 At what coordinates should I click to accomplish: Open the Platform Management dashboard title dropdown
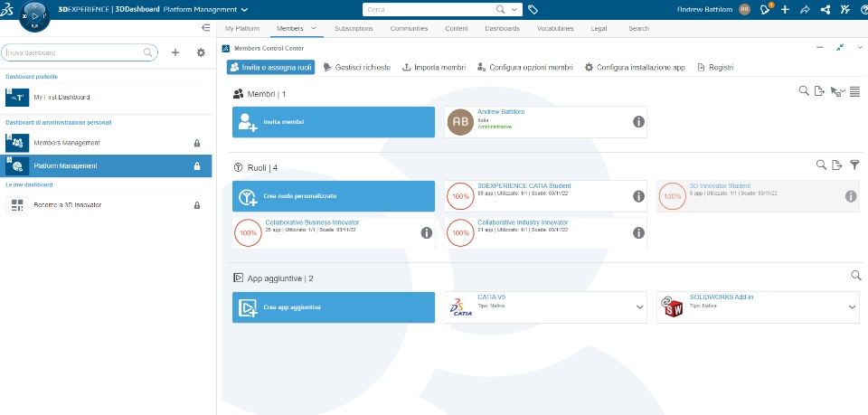click(245, 9)
